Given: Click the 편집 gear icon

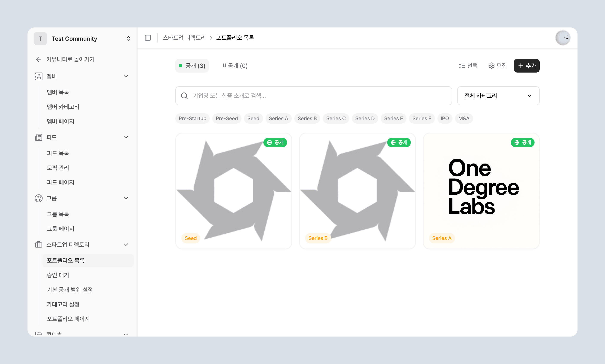Looking at the screenshot, I should tap(491, 66).
